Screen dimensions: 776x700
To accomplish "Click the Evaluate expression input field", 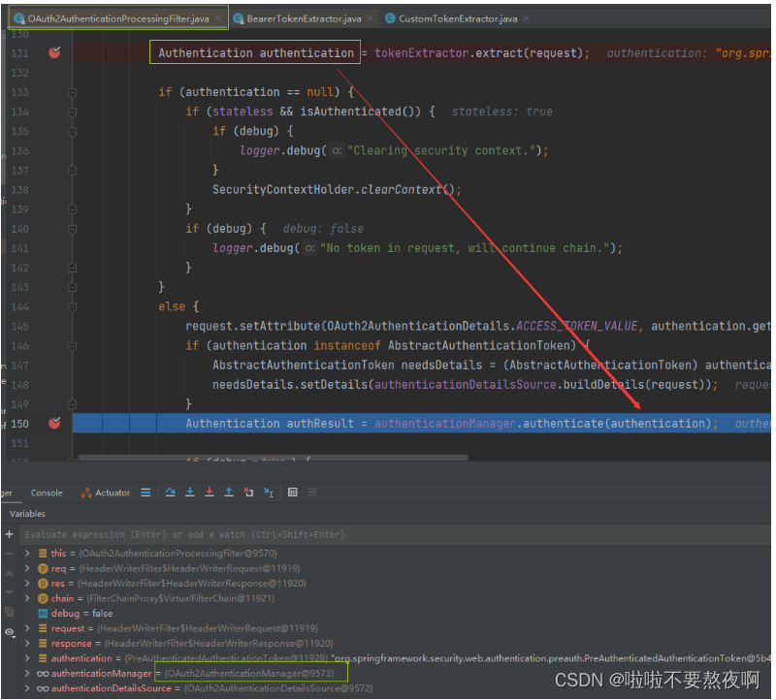I will pos(291,534).
